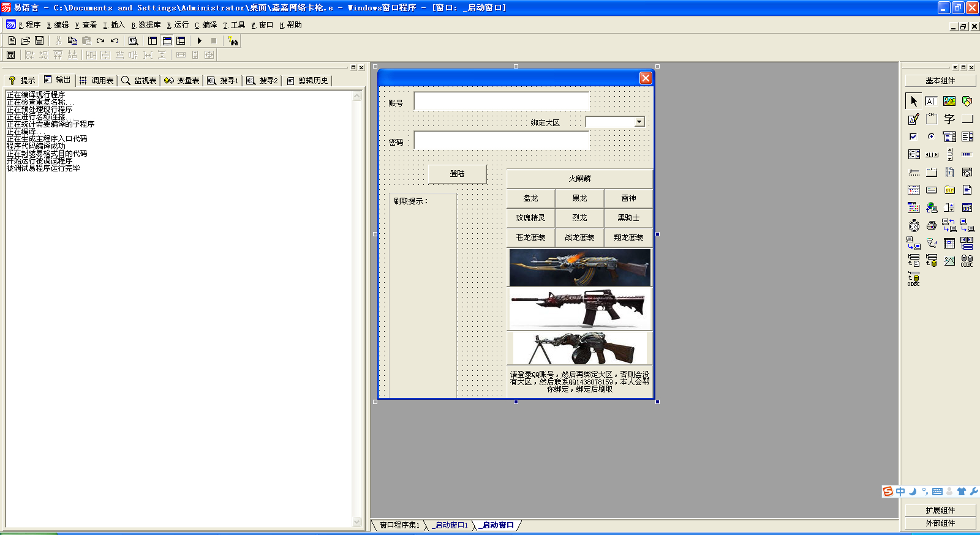This screenshot has height=535, width=980.
Task: Click the 火麒麟 button on the form
Action: click(x=579, y=179)
